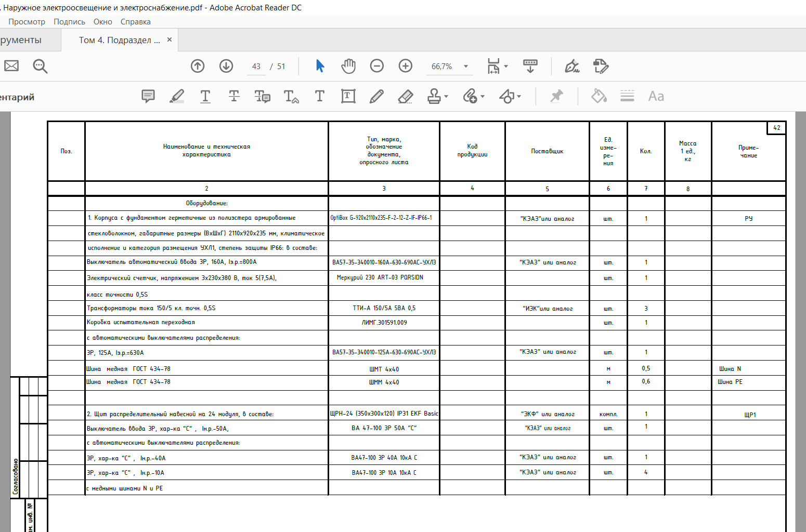
Task: Add a sticky note comment
Action: pyautogui.click(x=148, y=96)
